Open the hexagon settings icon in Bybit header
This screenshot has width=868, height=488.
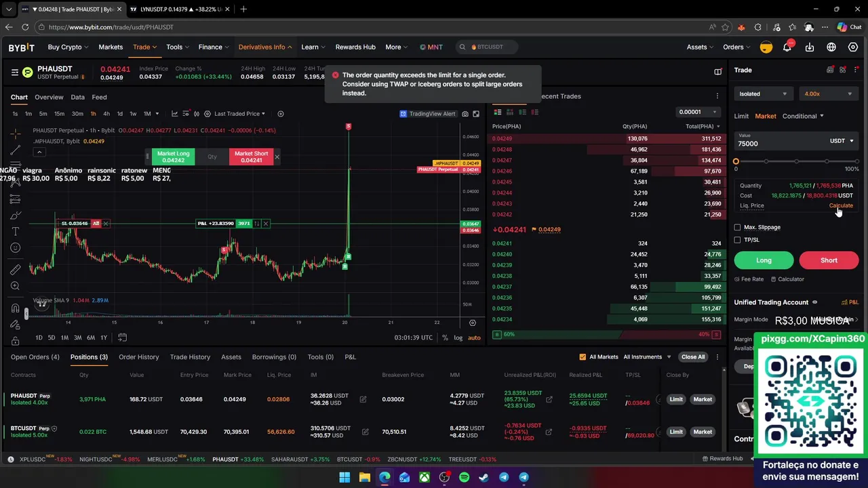click(853, 47)
